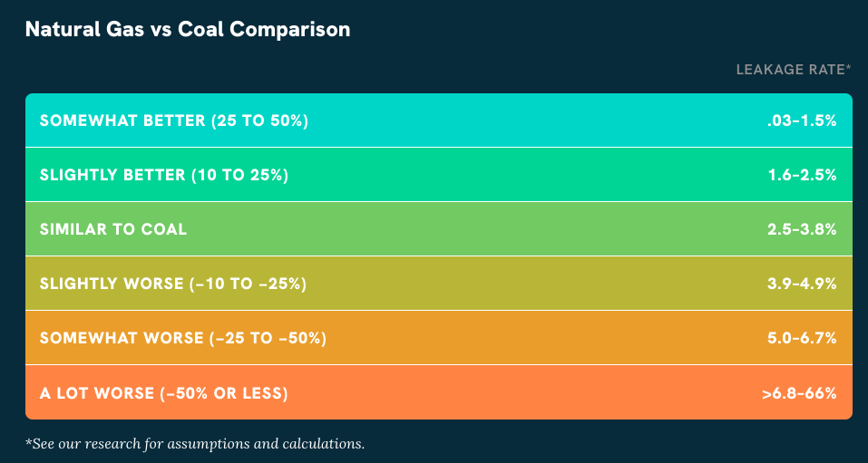Select the 'Somewhat Better (25 to 50%)' label
The height and width of the screenshot is (463, 868).
(174, 121)
